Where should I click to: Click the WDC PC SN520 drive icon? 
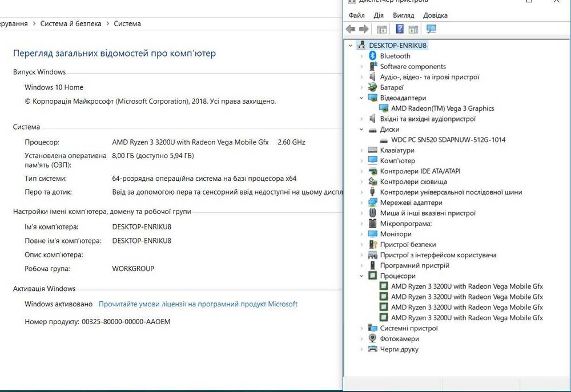pos(384,140)
